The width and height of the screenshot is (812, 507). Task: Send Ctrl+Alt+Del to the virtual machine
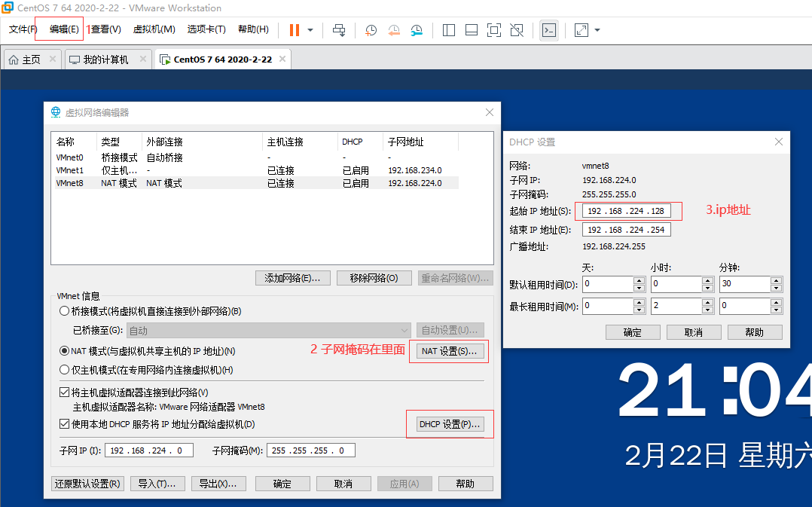[339, 30]
